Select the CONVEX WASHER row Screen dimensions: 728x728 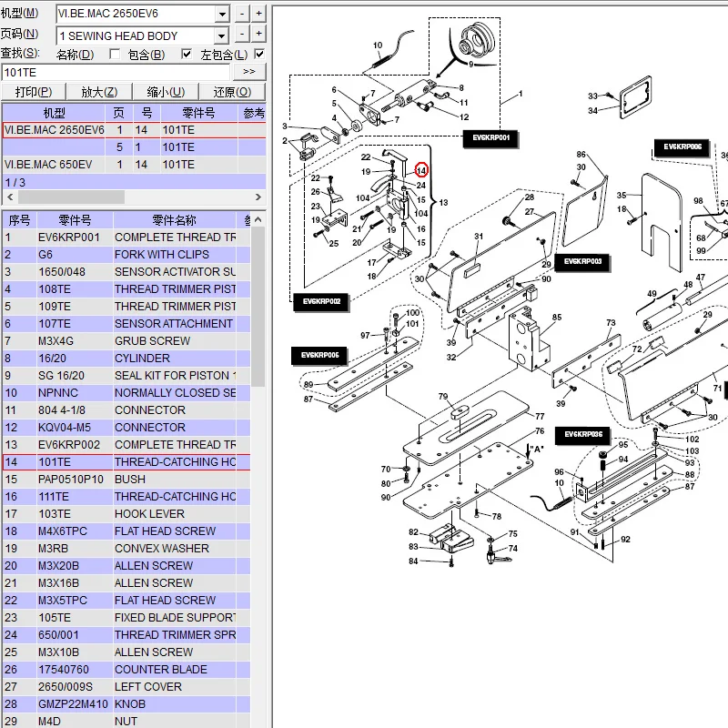(x=126, y=549)
